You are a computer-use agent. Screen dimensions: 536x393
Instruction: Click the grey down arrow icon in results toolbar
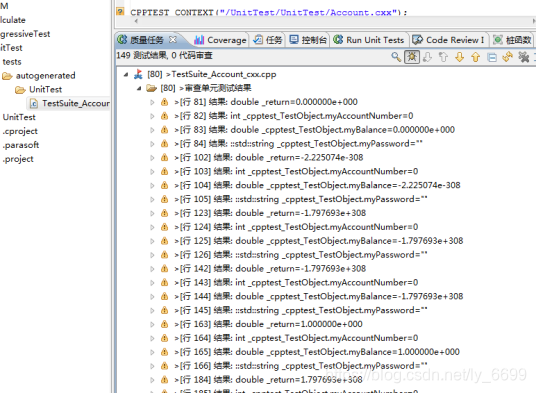(427, 57)
